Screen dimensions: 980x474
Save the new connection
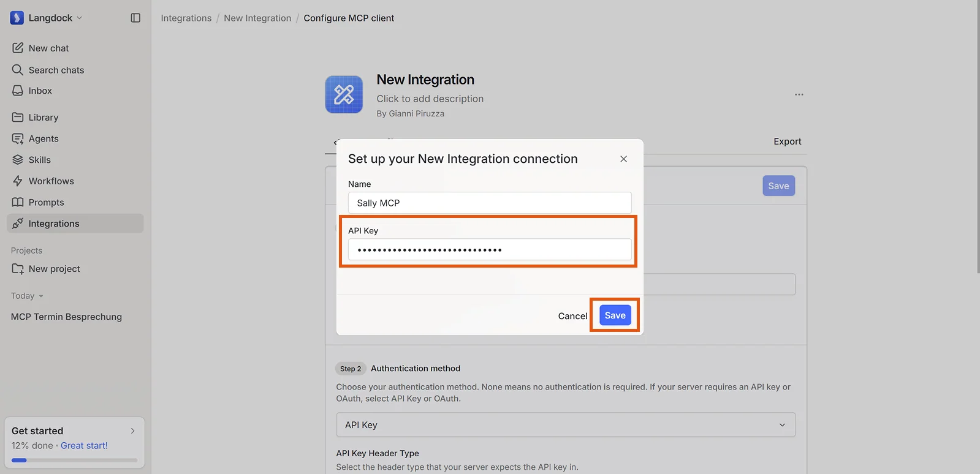click(615, 315)
